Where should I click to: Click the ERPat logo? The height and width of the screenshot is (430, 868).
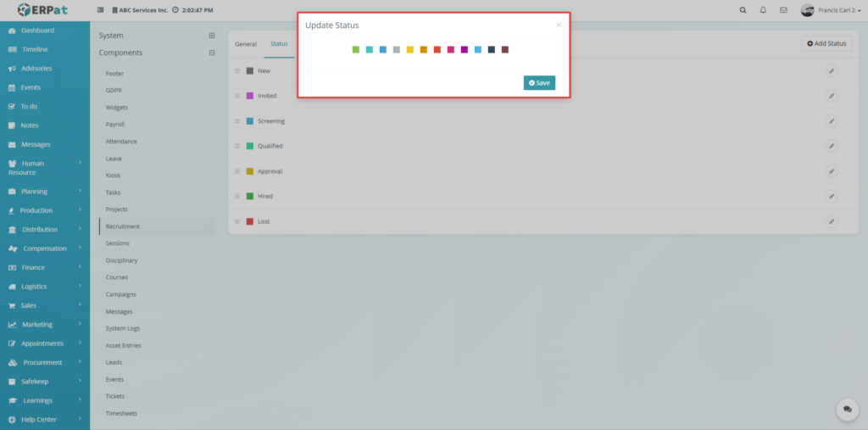click(x=42, y=10)
